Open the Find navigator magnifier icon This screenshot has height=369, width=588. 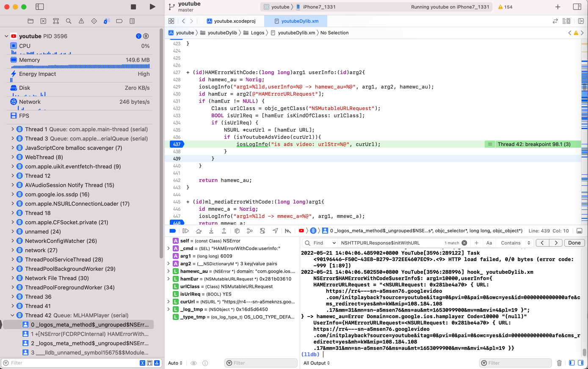(69, 21)
